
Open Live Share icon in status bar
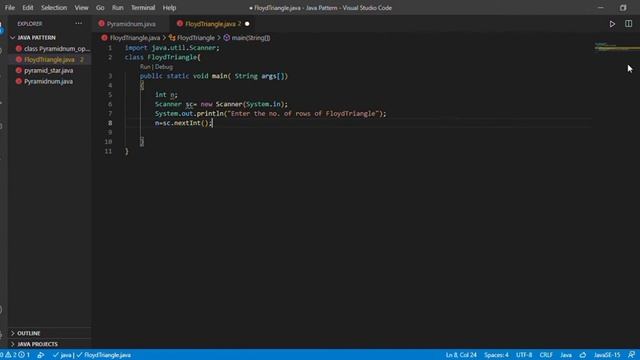click(x=40, y=355)
